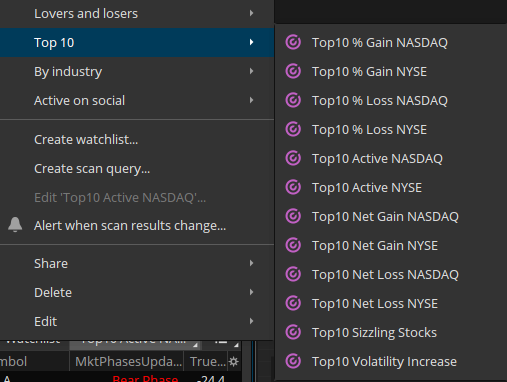Open the Delete submenu

pos(137,292)
